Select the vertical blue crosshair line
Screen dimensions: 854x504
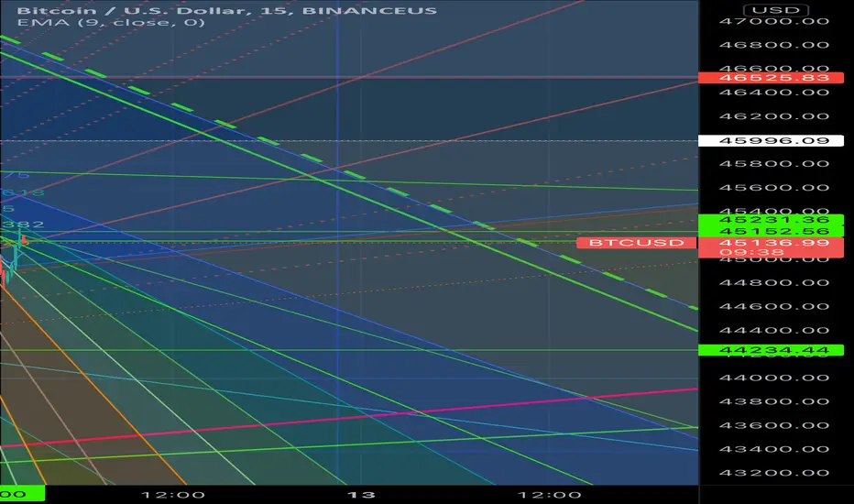pyautogui.click(x=338, y=243)
